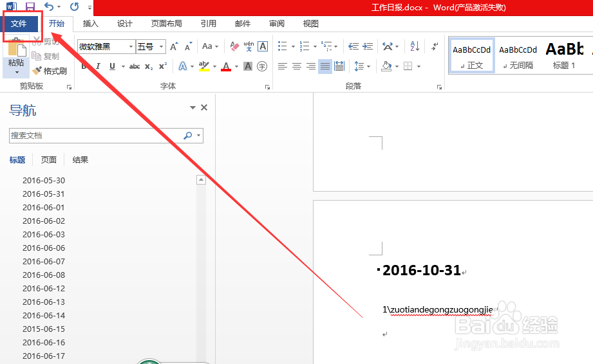Shrink the font size

(x=189, y=46)
